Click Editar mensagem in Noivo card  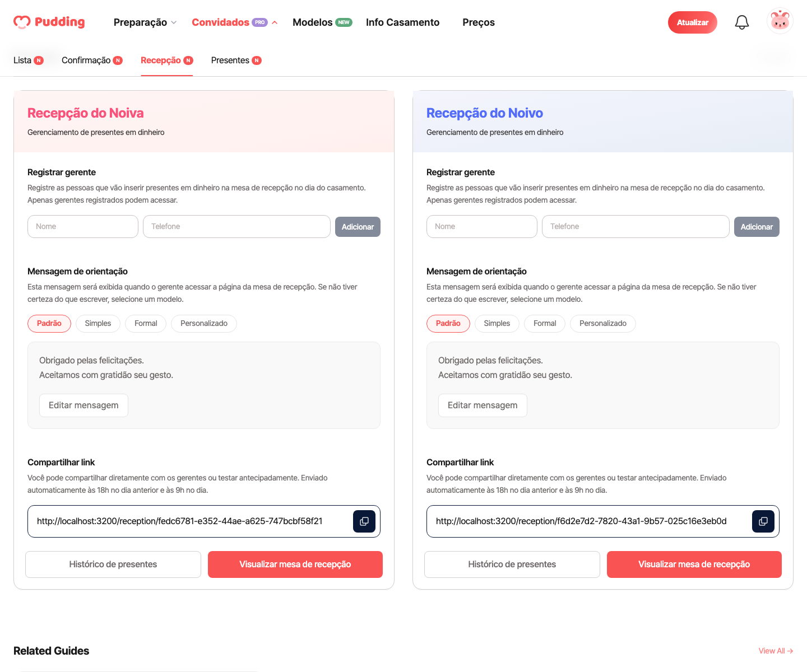point(483,405)
